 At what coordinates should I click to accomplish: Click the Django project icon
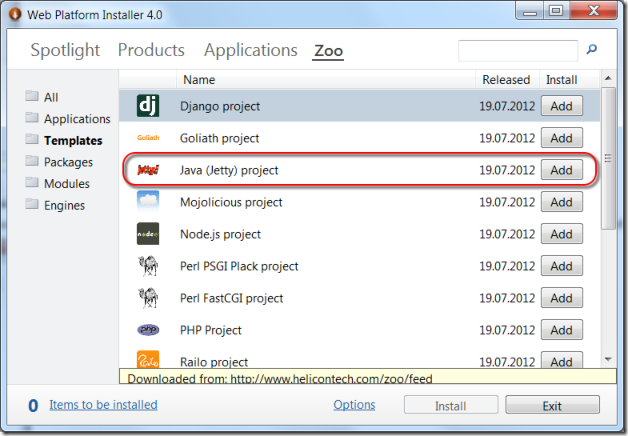click(x=147, y=106)
